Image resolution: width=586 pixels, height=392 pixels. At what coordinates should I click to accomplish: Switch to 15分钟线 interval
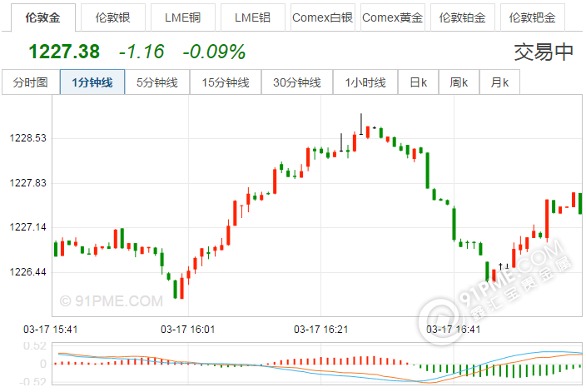click(x=226, y=82)
